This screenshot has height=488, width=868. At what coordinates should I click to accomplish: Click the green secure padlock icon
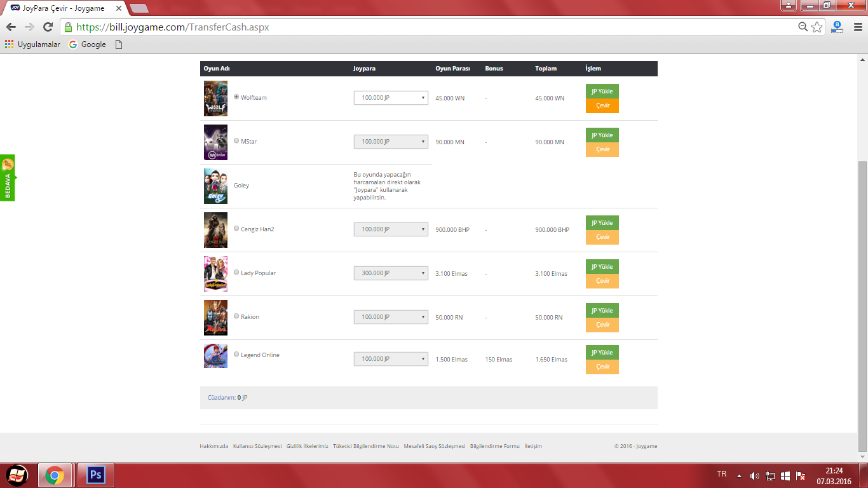coord(68,27)
